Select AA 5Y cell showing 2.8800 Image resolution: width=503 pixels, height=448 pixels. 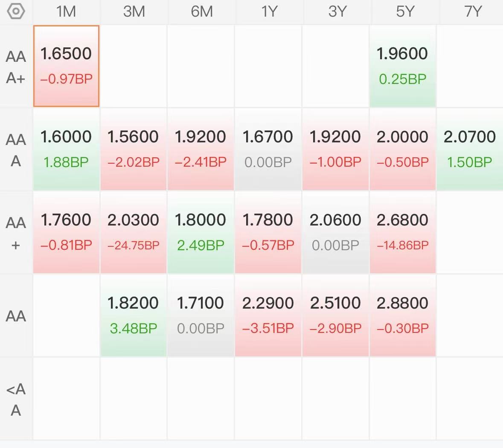(403, 316)
